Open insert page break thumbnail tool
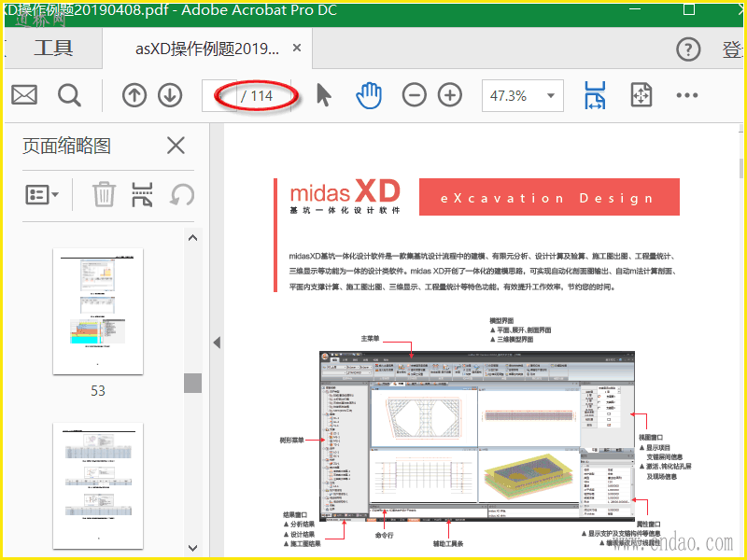Viewport: 747px width, 560px height. coord(142,194)
